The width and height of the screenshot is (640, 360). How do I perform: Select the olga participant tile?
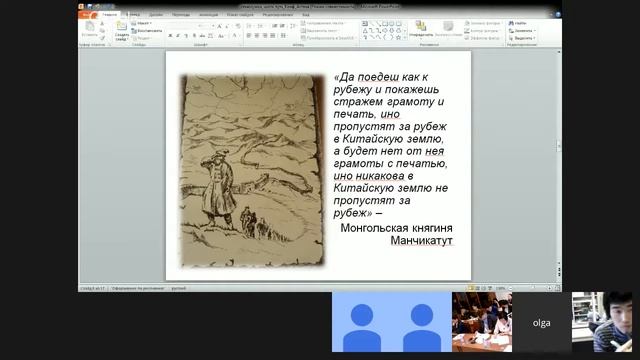point(542,322)
